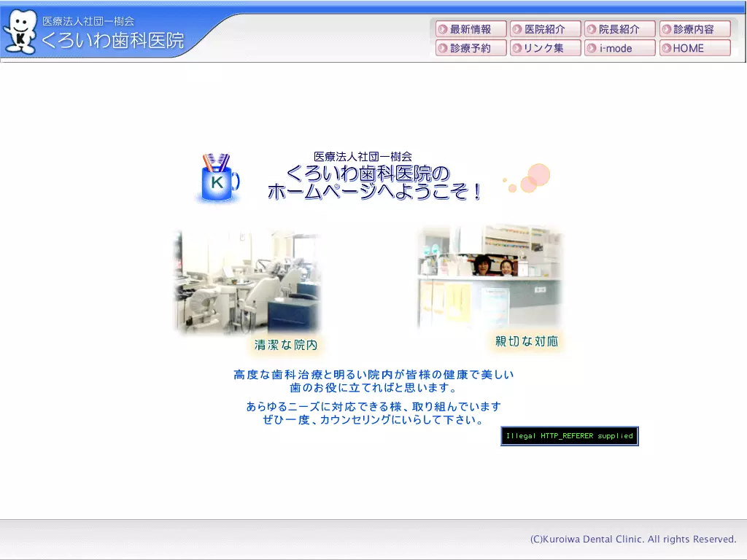Click the pink bubbles decoration image
Image resolution: width=747 pixels, height=560 pixels.
(x=527, y=178)
